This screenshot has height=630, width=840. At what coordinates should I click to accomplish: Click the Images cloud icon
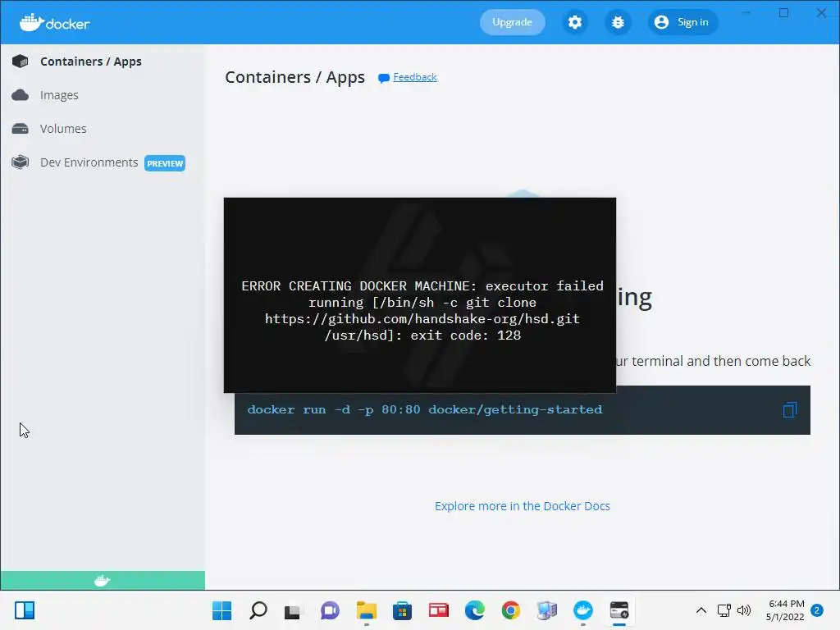(21, 95)
